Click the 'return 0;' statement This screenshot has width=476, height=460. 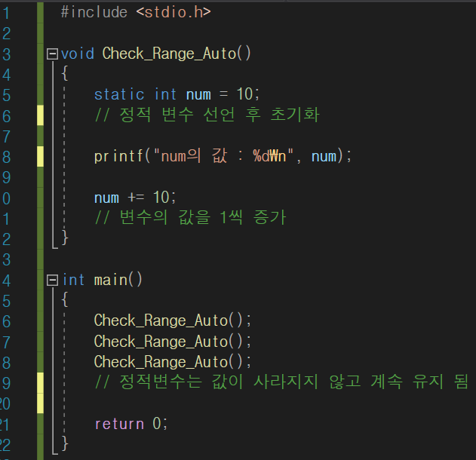click(x=131, y=424)
